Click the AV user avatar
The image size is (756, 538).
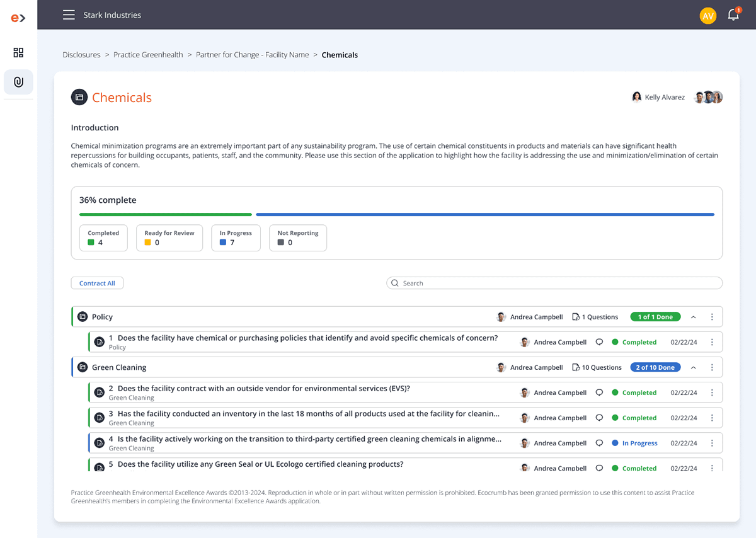[x=707, y=16]
